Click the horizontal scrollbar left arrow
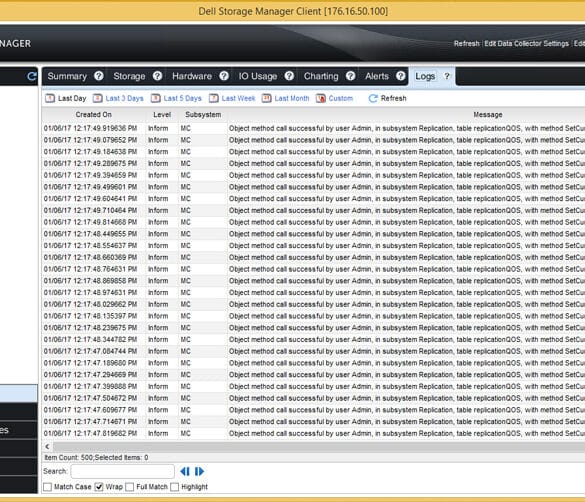Screen dimensions: 585x502 coord(47,446)
